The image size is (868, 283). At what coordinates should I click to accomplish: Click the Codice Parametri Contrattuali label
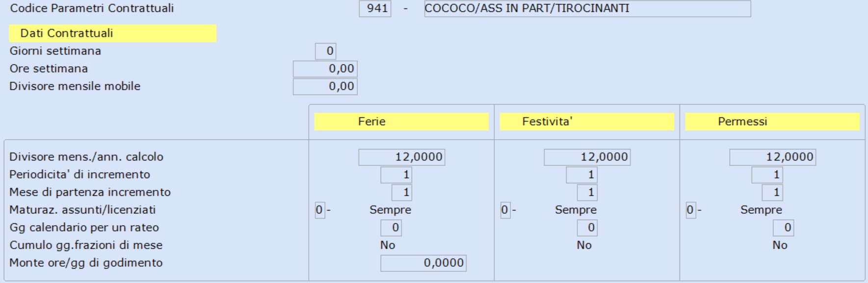click(92, 8)
